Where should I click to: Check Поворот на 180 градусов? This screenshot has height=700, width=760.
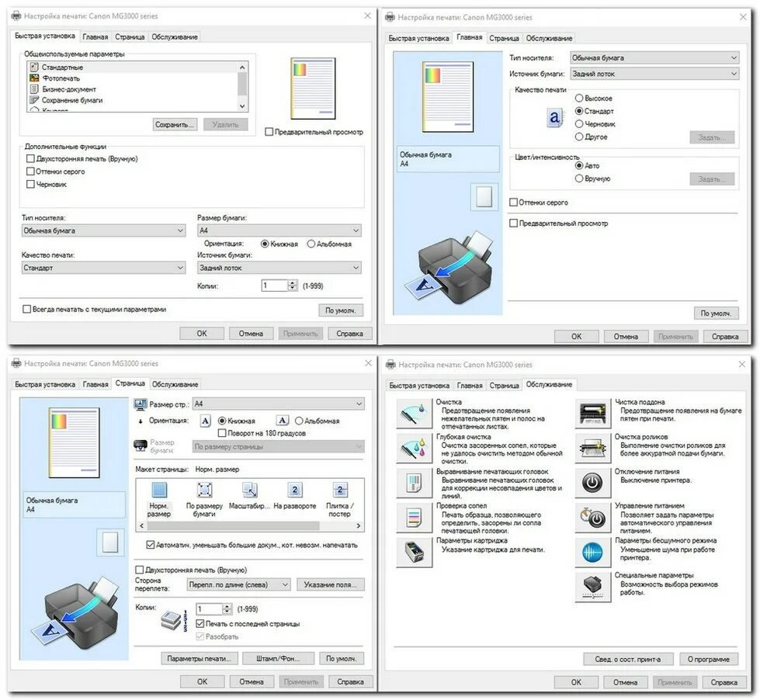click(x=223, y=433)
